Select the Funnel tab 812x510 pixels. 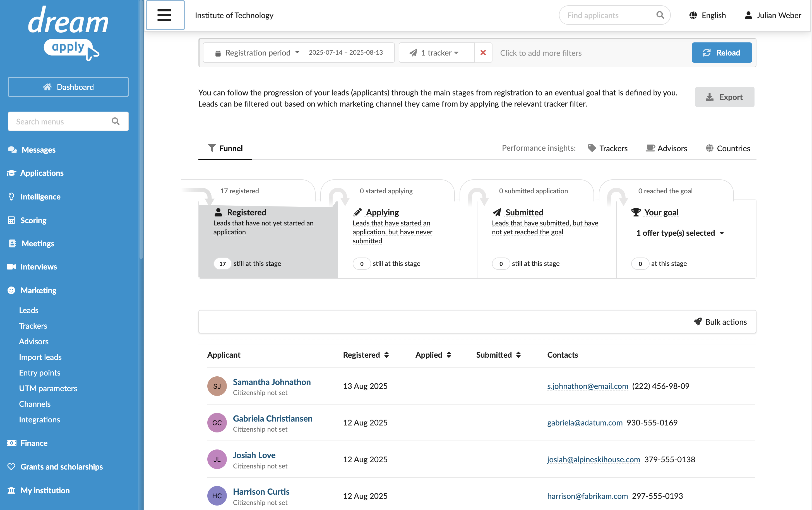225,148
